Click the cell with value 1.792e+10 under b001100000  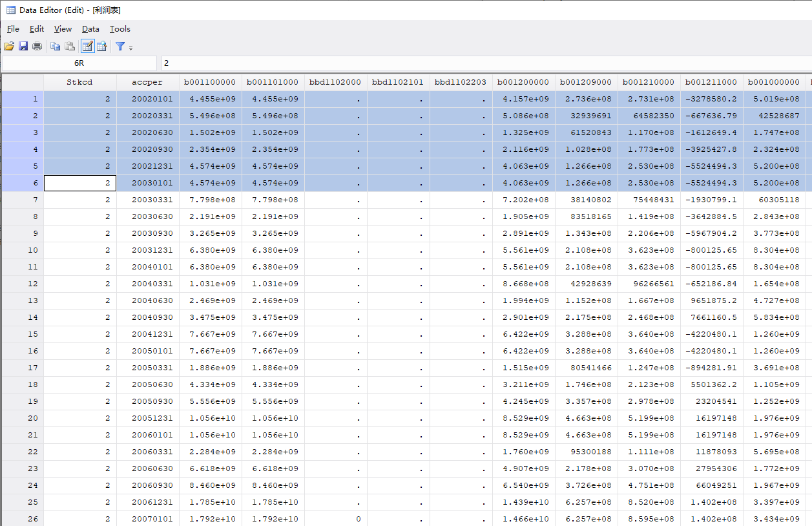[x=210, y=519]
